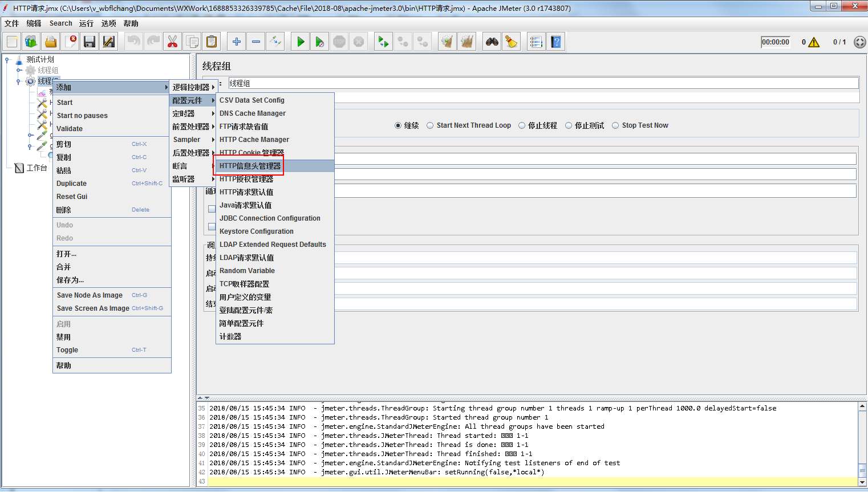Choose HTTP请求默认值 menu item
The width and height of the screenshot is (868, 492).
[275, 192]
